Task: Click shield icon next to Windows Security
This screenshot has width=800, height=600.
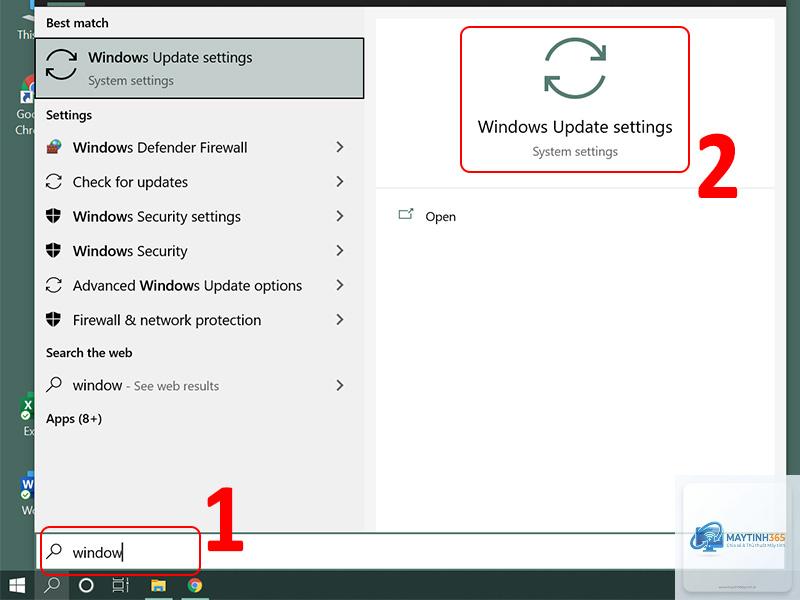Action: click(x=54, y=251)
